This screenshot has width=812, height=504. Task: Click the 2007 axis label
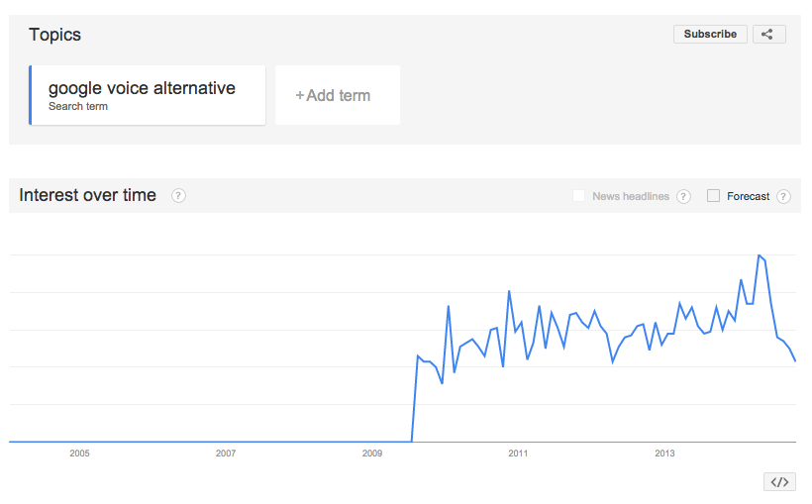[x=226, y=454]
